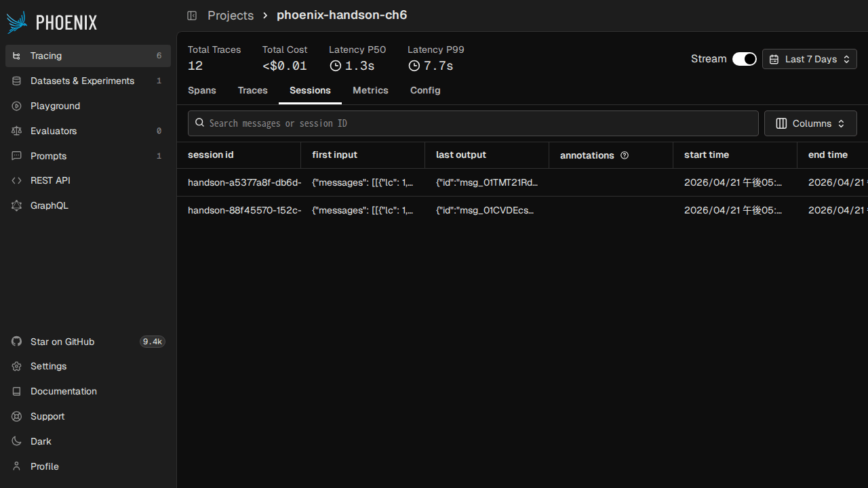Click start time cell of handson-a5377a8f row
868x488 pixels.
click(735, 182)
